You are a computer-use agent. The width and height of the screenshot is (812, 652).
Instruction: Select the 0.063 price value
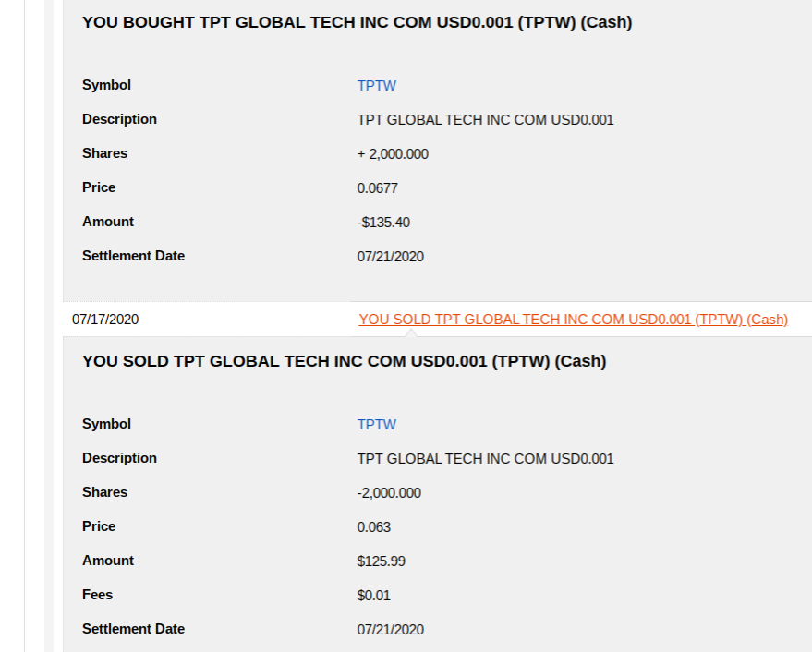(x=374, y=527)
